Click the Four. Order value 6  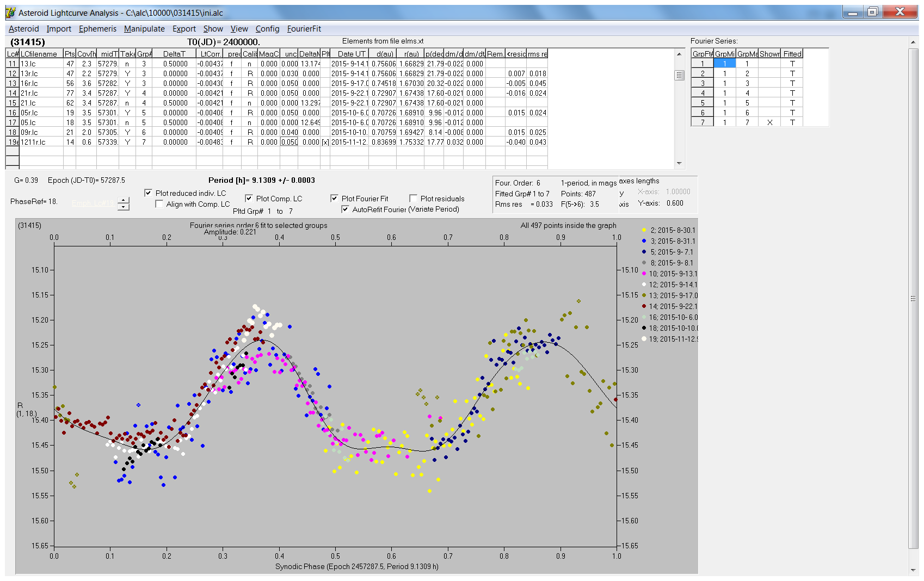(538, 183)
